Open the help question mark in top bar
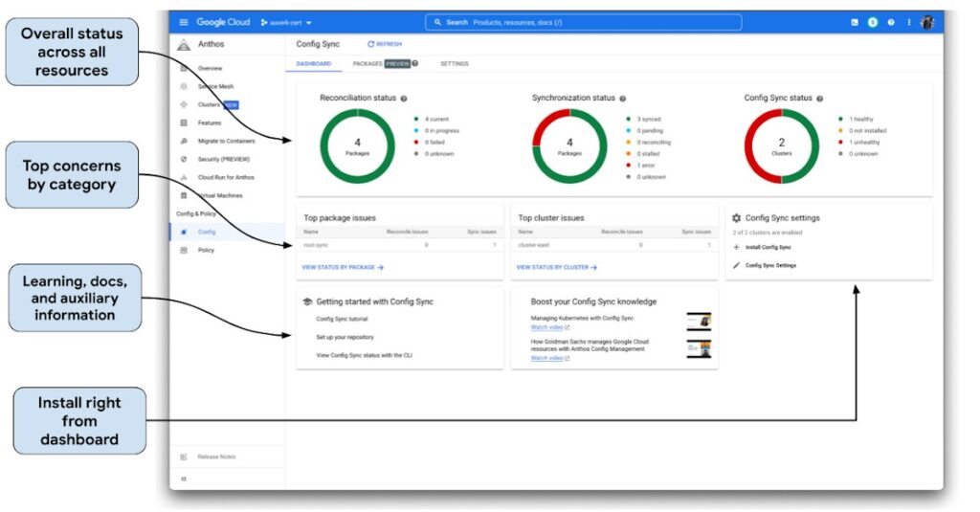Viewport: 980px width, 512px height. 891,23
